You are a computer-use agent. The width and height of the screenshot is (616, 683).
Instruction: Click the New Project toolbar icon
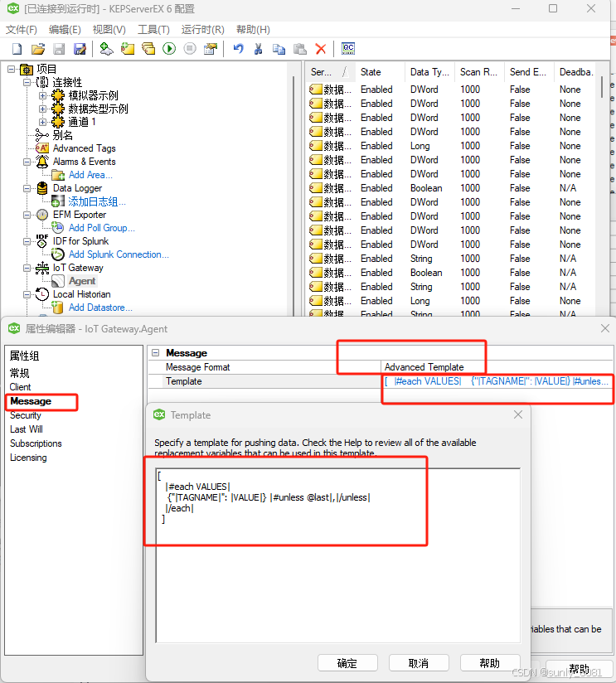pyautogui.click(x=17, y=49)
